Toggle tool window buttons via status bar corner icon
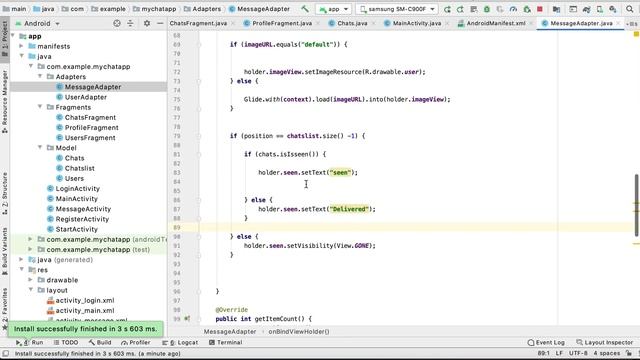The width and height of the screenshot is (640, 360). pos(5,353)
